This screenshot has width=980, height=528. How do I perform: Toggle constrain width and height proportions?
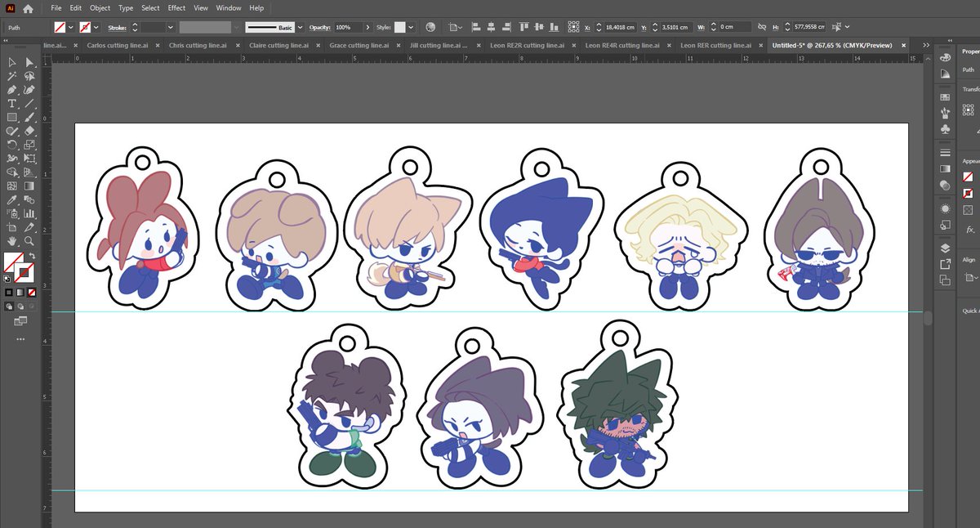762,27
